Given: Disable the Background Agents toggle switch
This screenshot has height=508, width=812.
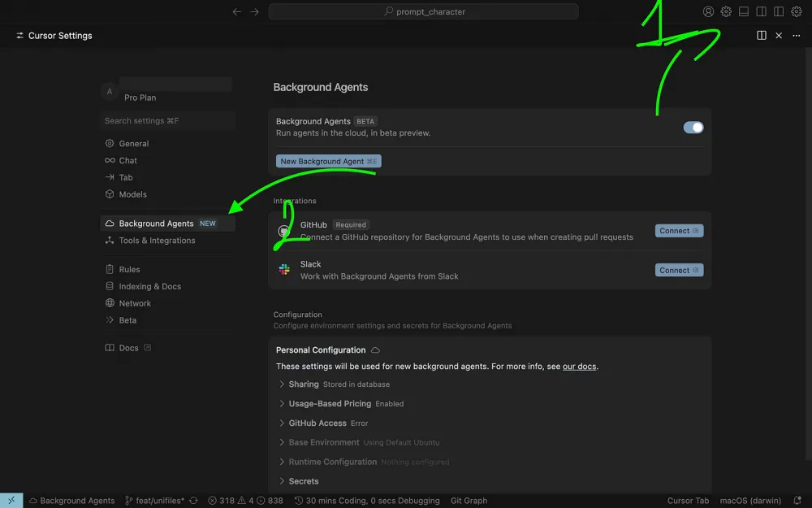Looking at the screenshot, I should 693,127.
